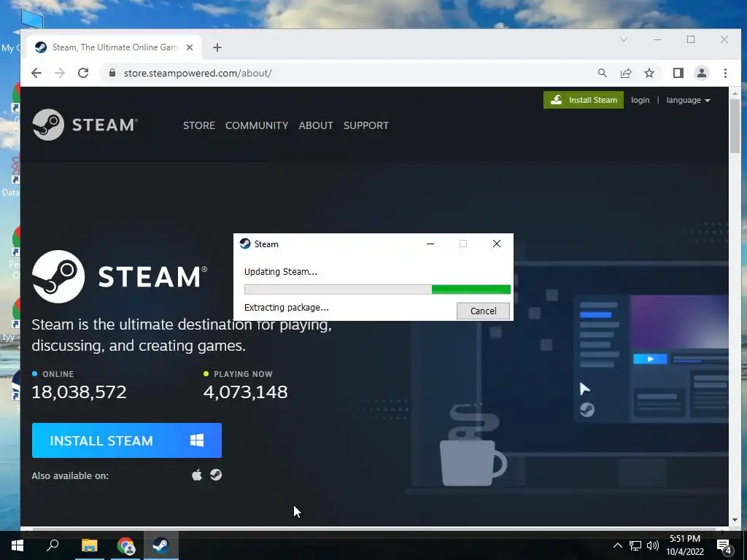Expand the language dropdown
747x560 pixels.
pos(688,100)
